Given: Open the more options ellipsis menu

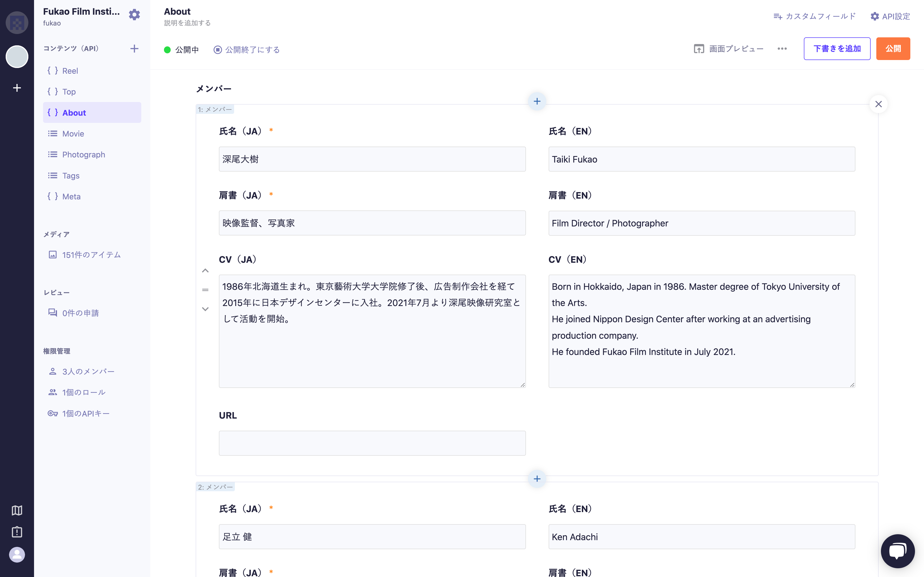Looking at the screenshot, I should (x=782, y=49).
